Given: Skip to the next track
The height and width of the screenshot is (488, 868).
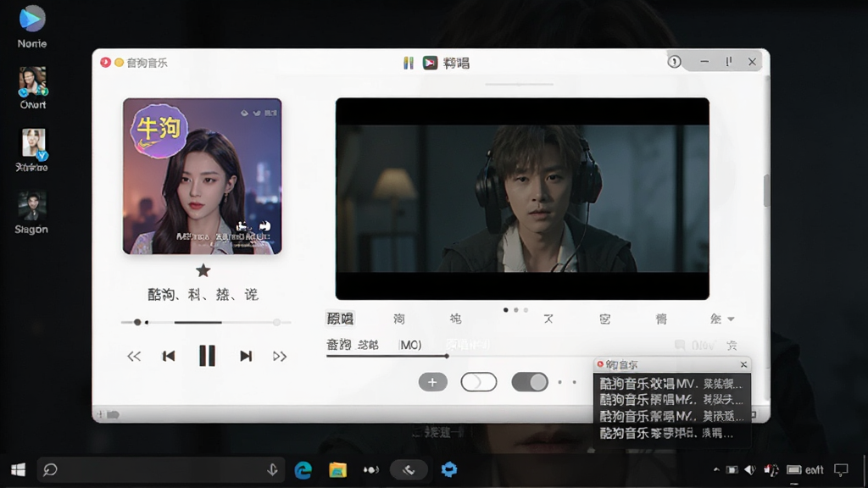Looking at the screenshot, I should click(x=246, y=357).
